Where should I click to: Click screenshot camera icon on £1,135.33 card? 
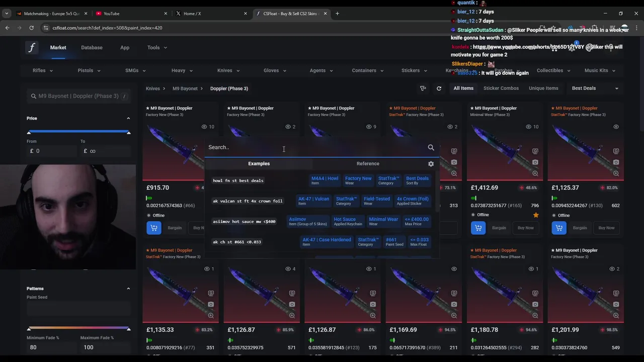point(211,304)
